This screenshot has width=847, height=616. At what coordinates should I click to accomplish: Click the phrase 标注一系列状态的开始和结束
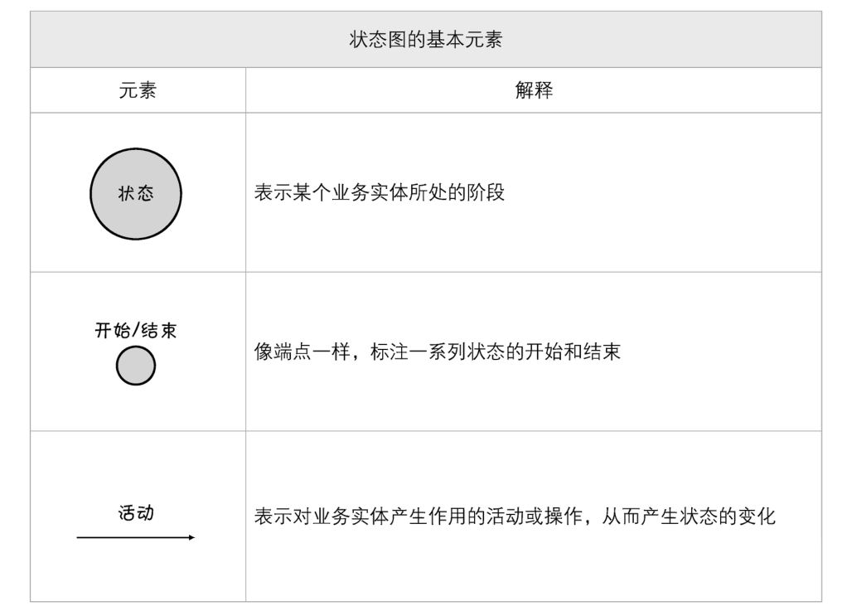click(x=496, y=352)
